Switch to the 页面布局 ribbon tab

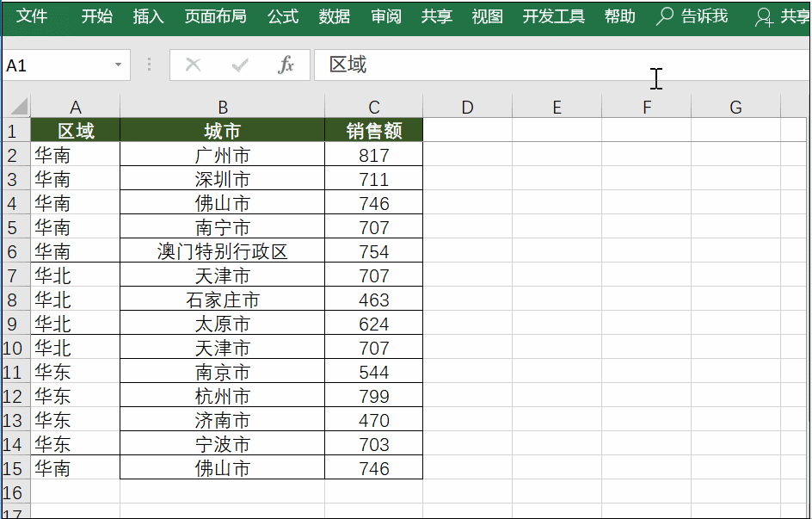tap(215, 16)
